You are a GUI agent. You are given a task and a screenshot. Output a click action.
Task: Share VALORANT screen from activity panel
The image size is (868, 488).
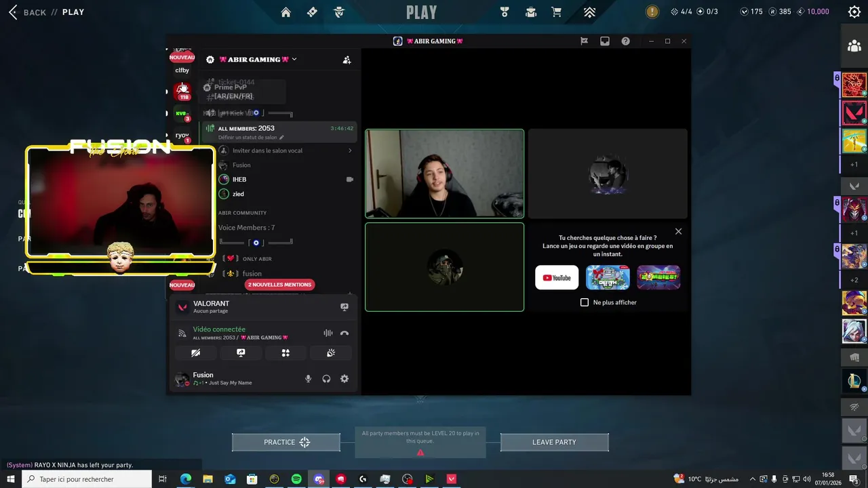(344, 307)
